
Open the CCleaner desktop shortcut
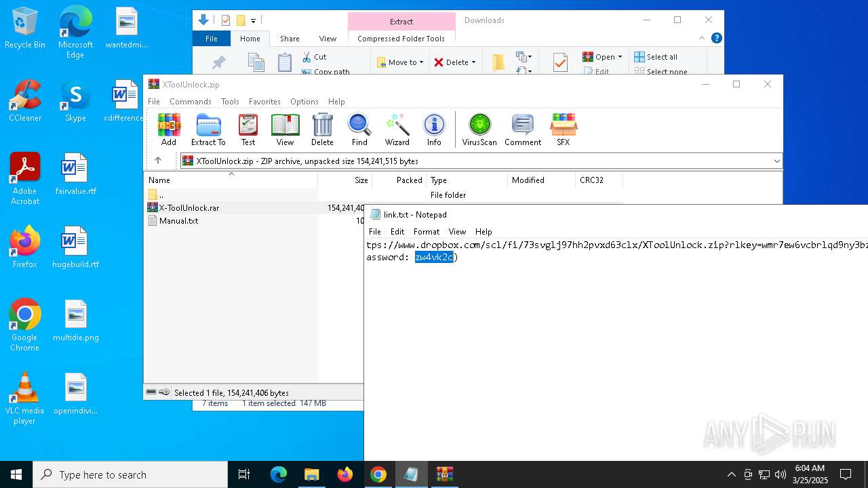point(25,102)
